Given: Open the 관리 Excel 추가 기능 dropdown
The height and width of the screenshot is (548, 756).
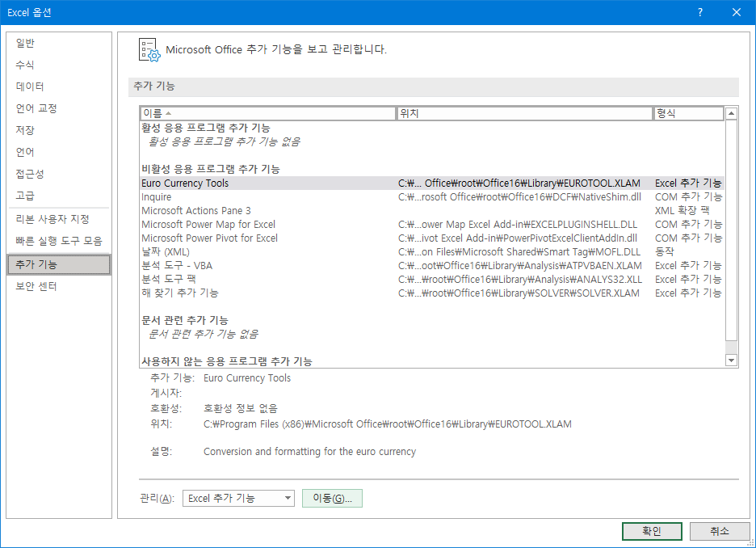Looking at the screenshot, I should 238,499.
